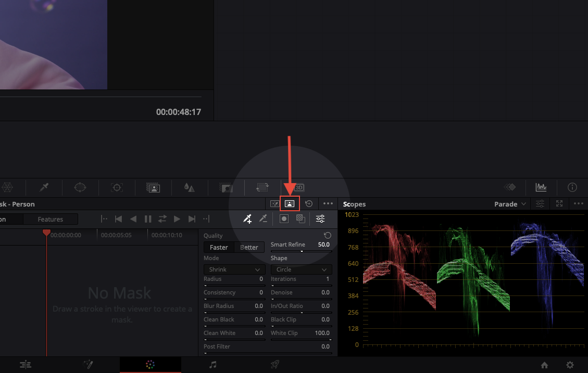Open the Shape dropdown showing Circle
The width and height of the screenshot is (588, 373).
pos(301,269)
